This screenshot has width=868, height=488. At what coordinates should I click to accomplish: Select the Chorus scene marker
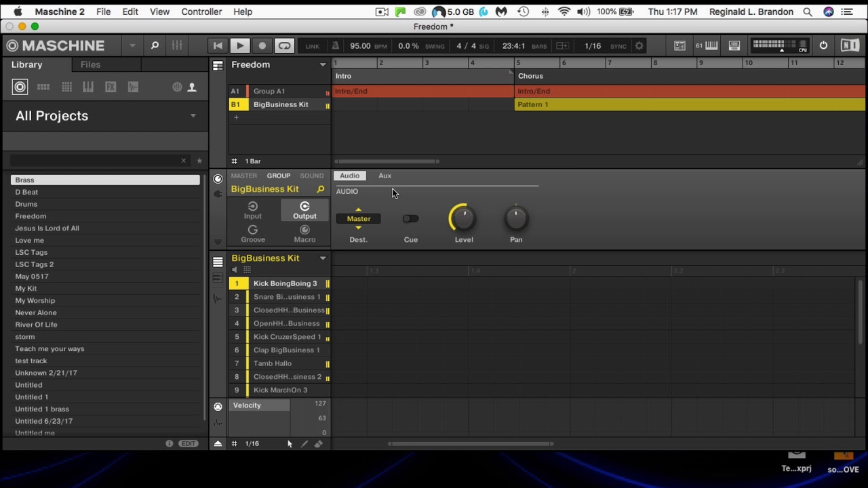[x=530, y=76]
